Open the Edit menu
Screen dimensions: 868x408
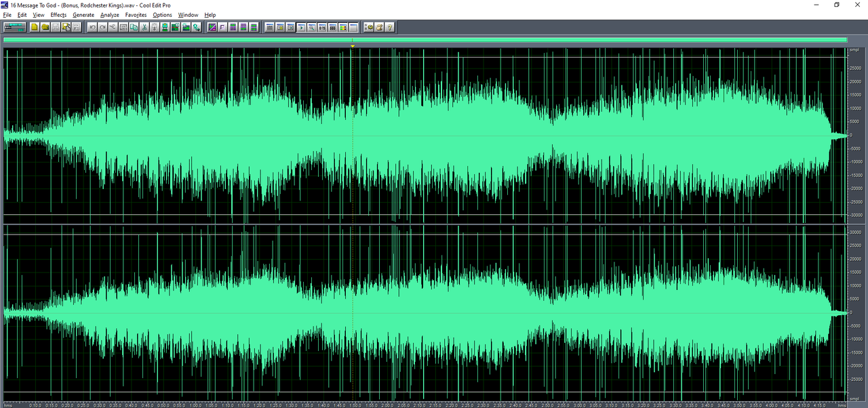click(22, 15)
